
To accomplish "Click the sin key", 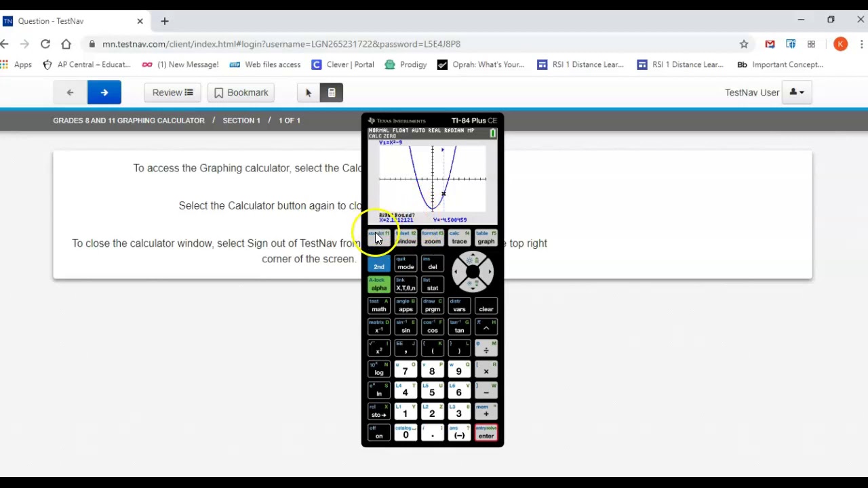I will pos(406,327).
